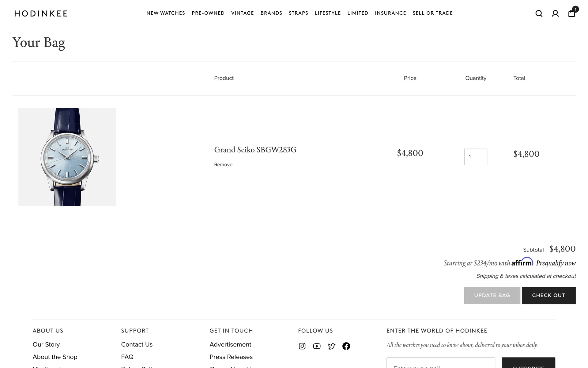Select Straps in the navigation
The width and height of the screenshot is (588, 368).
[x=298, y=13]
